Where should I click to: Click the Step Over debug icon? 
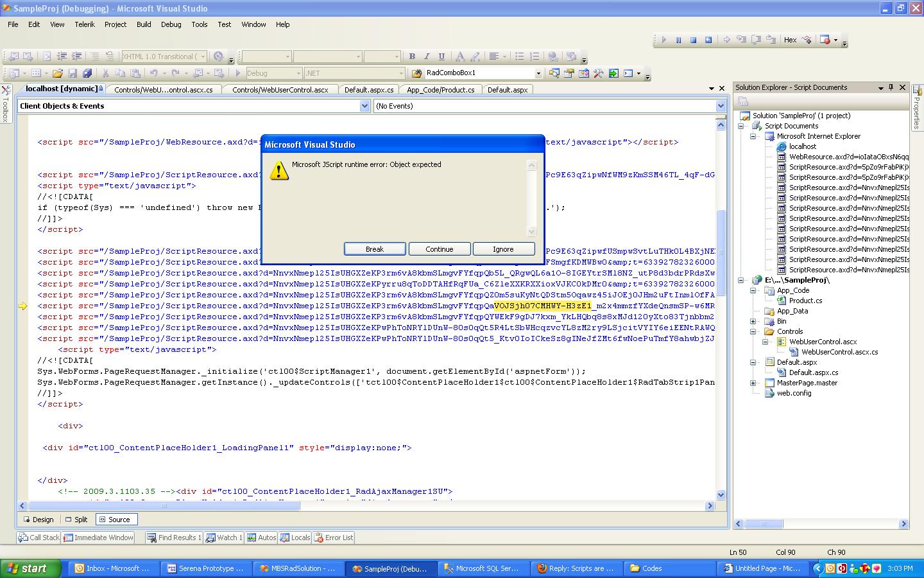(757, 40)
